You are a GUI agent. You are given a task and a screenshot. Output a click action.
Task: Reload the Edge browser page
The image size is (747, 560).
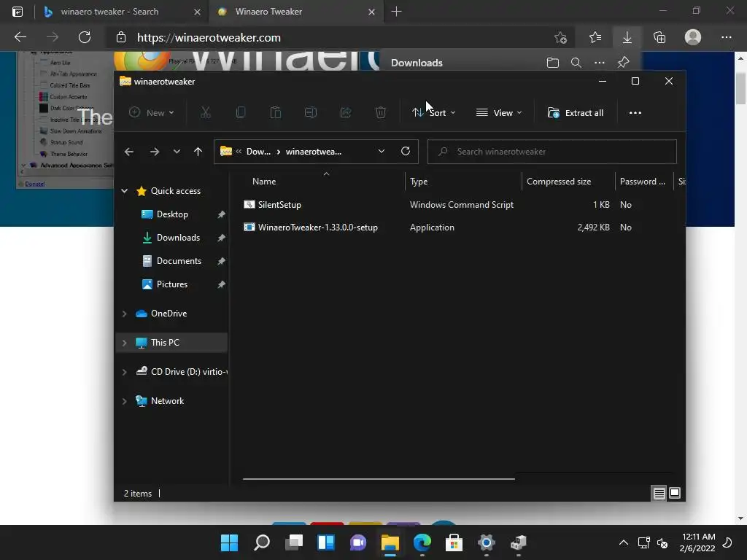[85, 37]
